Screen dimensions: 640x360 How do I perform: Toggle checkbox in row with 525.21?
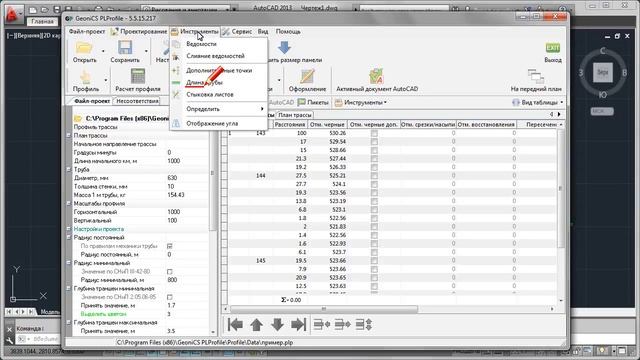click(374, 176)
